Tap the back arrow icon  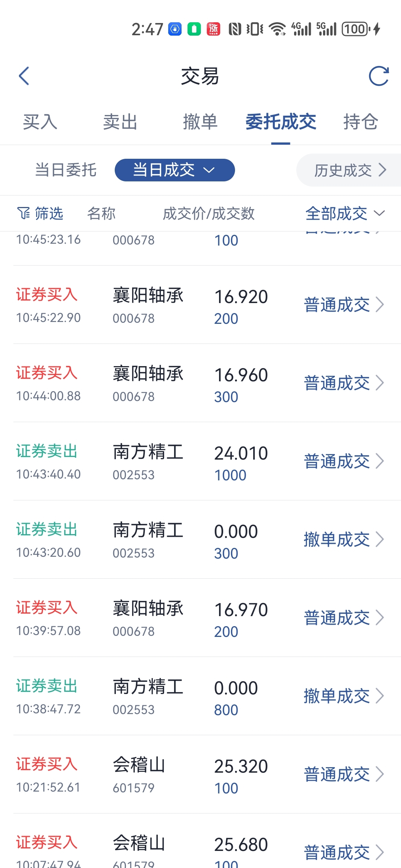pyautogui.click(x=24, y=76)
